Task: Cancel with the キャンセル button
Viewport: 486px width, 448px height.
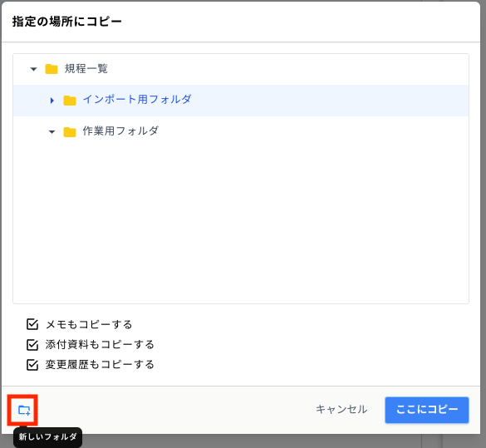Action: click(341, 409)
